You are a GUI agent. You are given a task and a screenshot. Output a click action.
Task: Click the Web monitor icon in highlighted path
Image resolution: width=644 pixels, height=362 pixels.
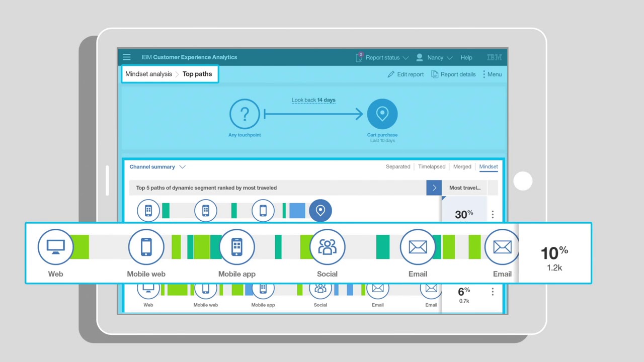(56, 247)
